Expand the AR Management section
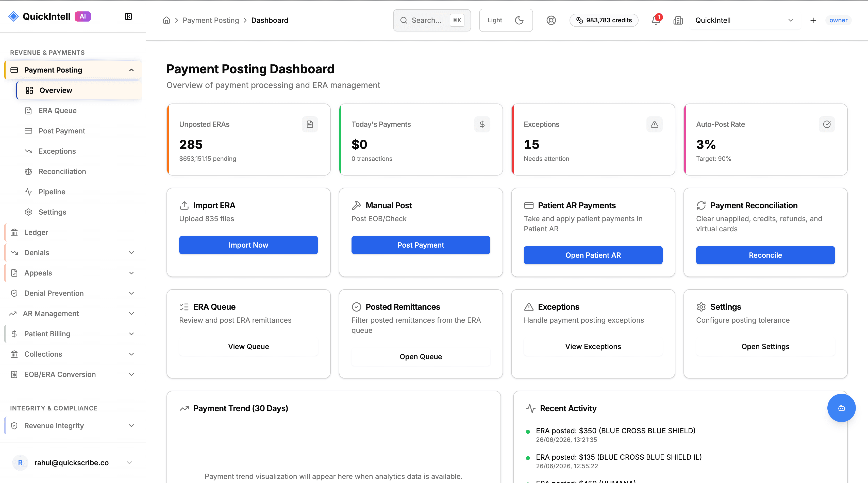Image resolution: width=868 pixels, height=483 pixels. [x=131, y=313]
